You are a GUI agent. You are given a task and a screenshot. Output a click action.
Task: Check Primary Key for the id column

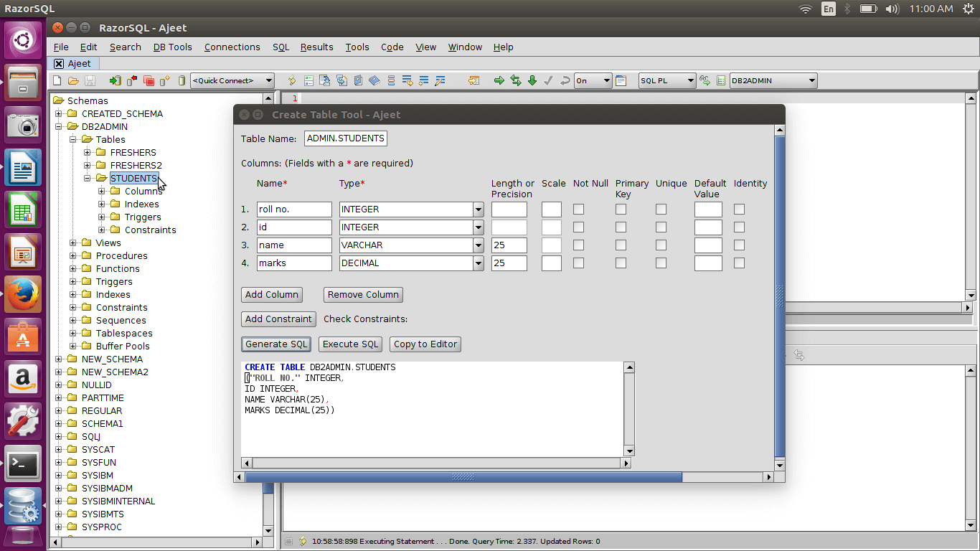point(621,227)
